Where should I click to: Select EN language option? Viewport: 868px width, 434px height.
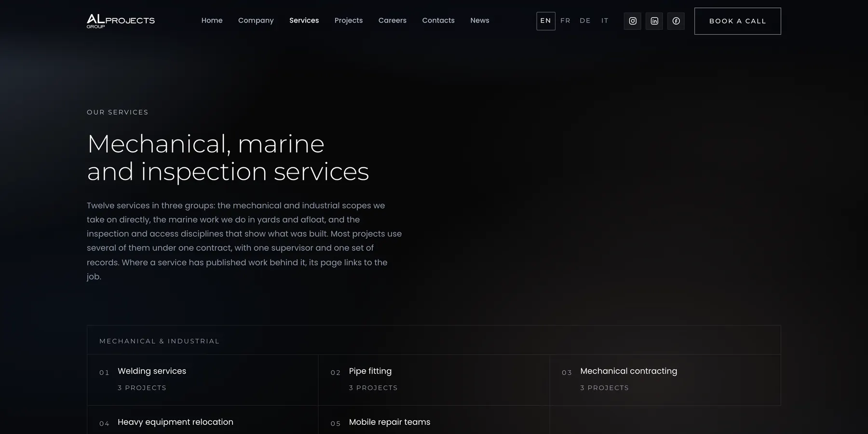click(546, 21)
